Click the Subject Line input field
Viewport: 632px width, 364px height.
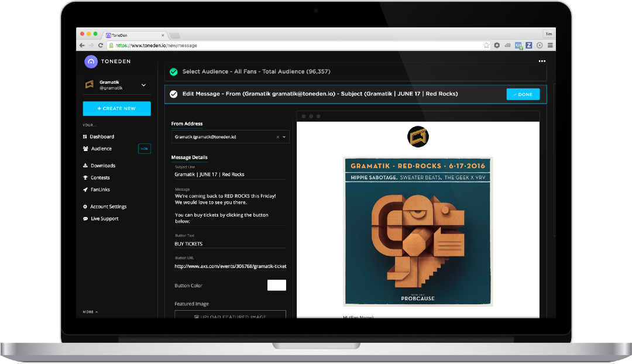230,174
